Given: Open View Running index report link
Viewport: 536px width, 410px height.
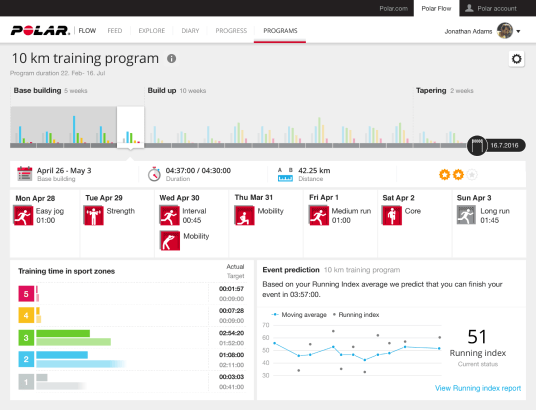Looking at the screenshot, I should [478, 388].
